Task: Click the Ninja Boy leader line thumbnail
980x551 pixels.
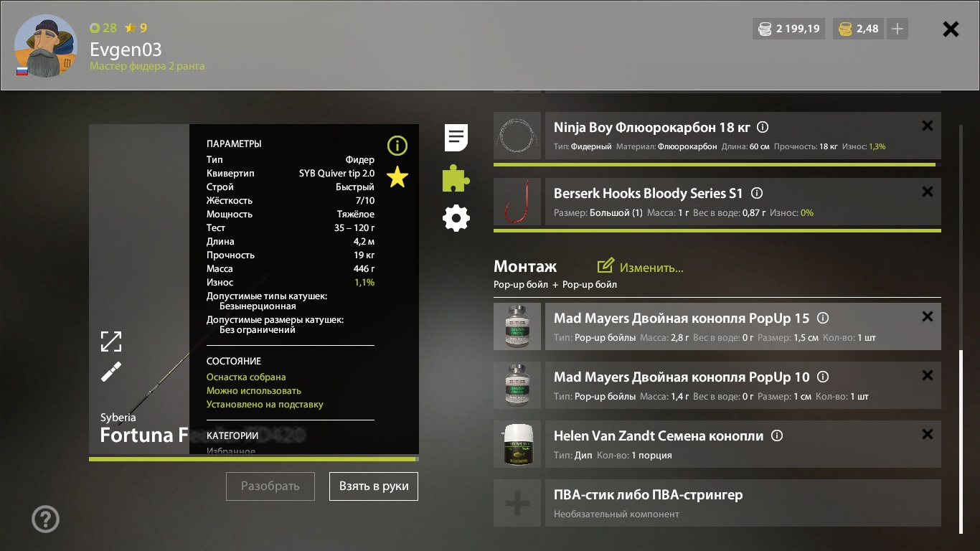Action: (x=517, y=136)
